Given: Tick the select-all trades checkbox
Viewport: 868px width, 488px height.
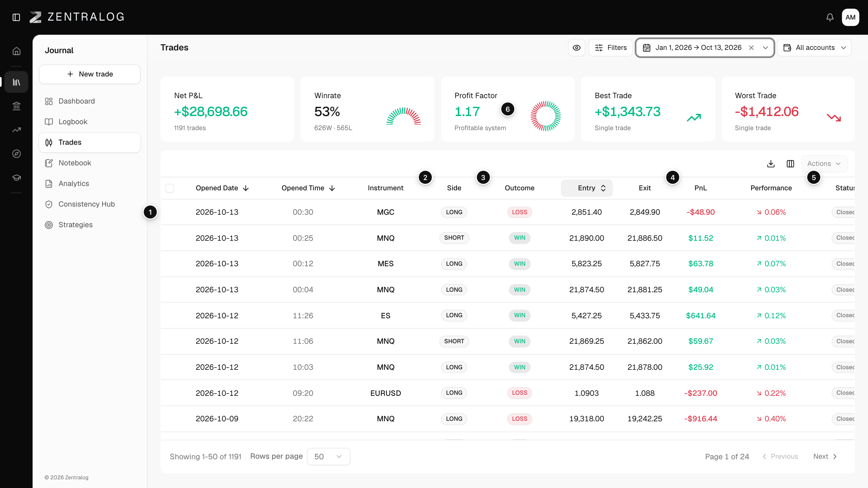Looking at the screenshot, I should click(170, 188).
